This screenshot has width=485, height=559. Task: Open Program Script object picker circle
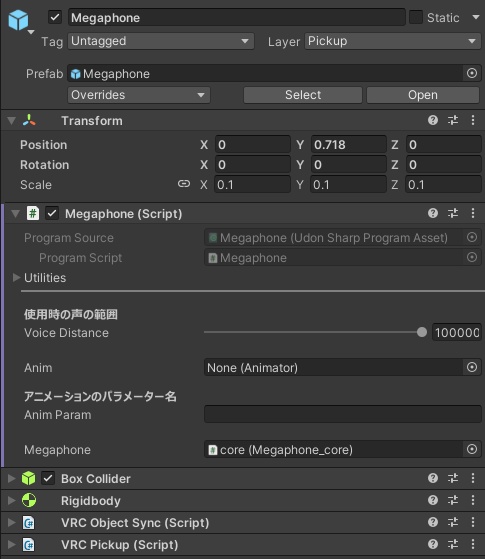click(472, 257)
